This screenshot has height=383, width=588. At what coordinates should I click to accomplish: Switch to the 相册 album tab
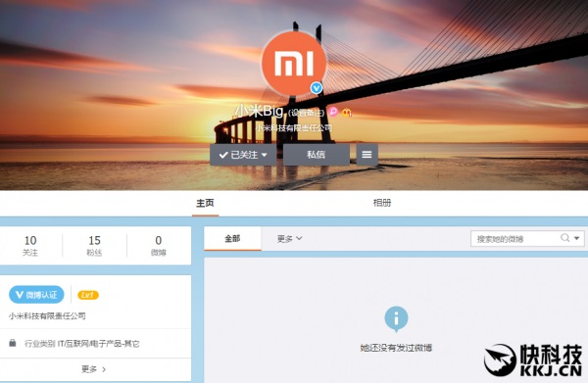pos(382,203)
